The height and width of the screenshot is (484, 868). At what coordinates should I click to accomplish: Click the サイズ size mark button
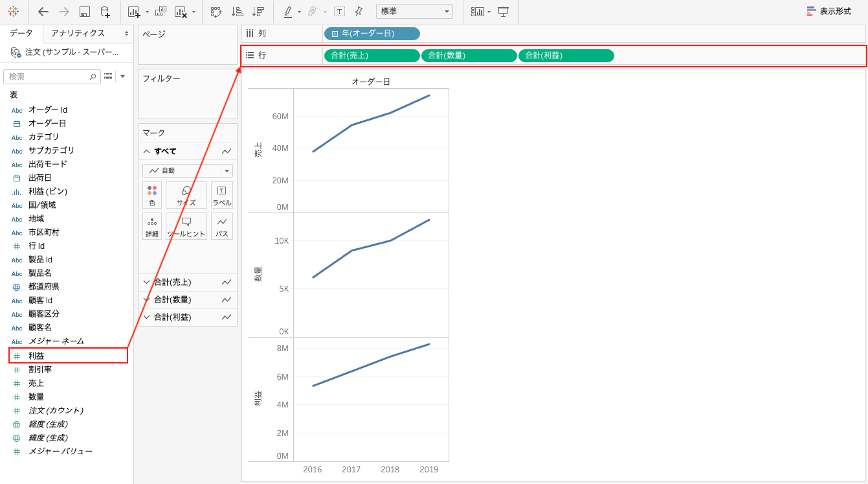(x=186, y=195)
